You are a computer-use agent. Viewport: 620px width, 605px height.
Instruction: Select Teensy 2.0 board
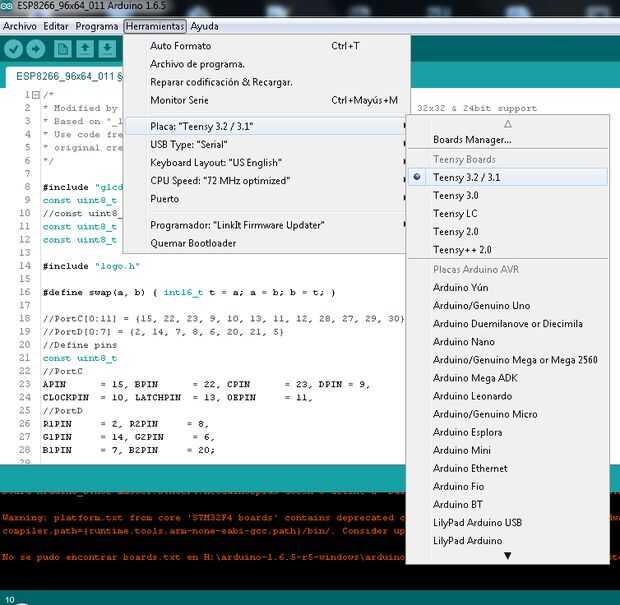coord(508,232)
